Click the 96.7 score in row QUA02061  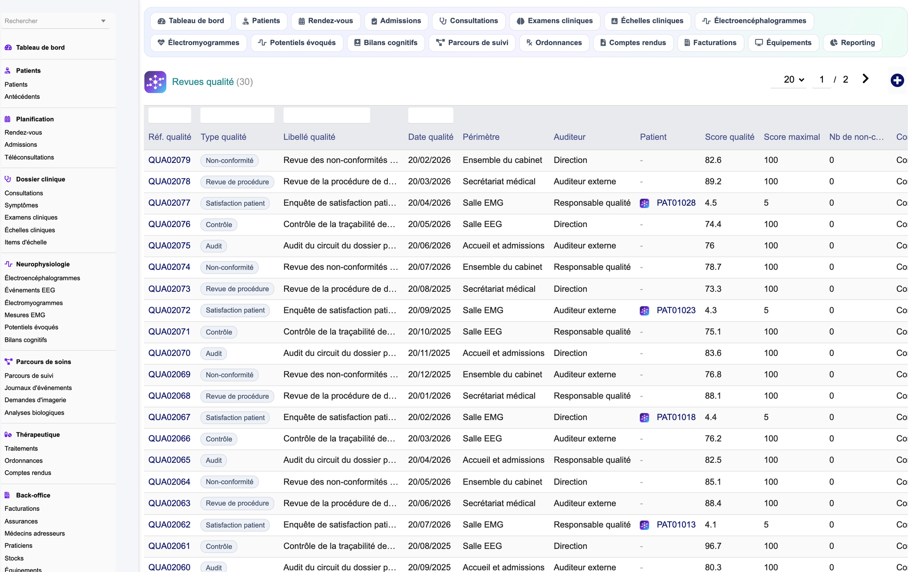pyautogui.click(x=713, y=546)
